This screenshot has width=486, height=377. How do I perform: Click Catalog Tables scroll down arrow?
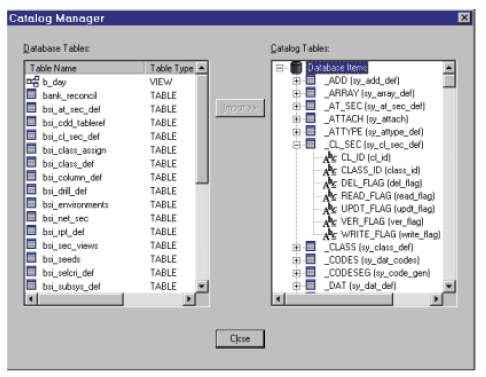(x=449, y=286)
